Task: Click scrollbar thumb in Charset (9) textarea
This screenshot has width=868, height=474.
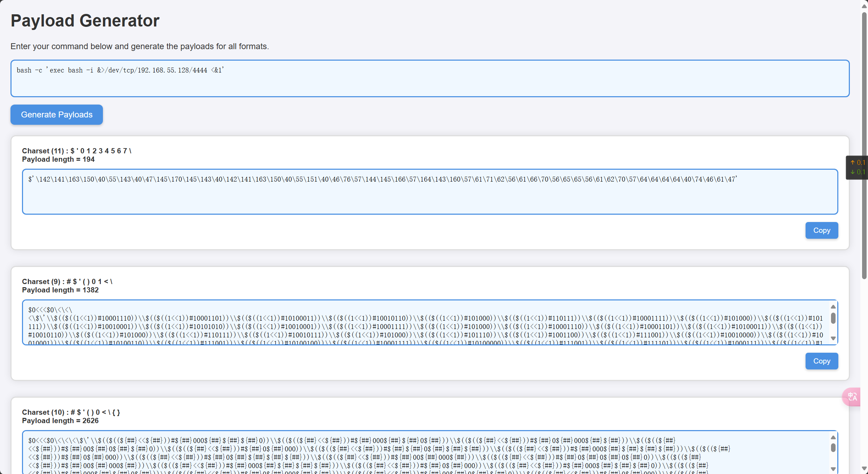Action: click(833, 318)
